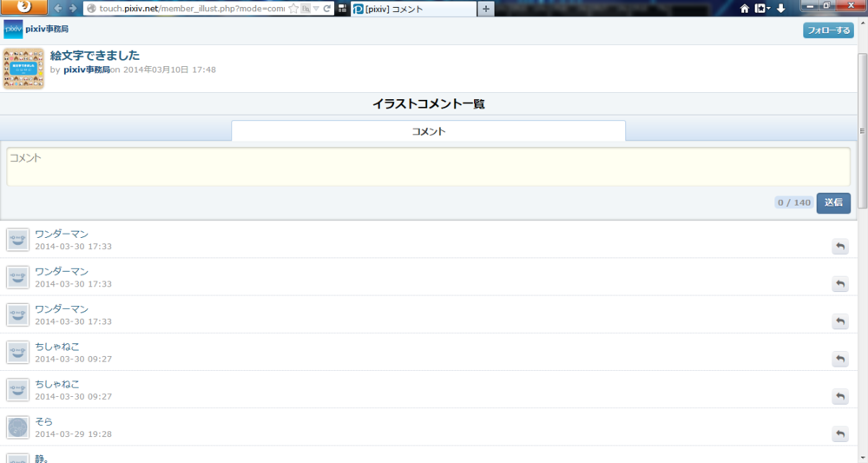
Task: Click the 送信 submit button
Action: coord(833,202)
